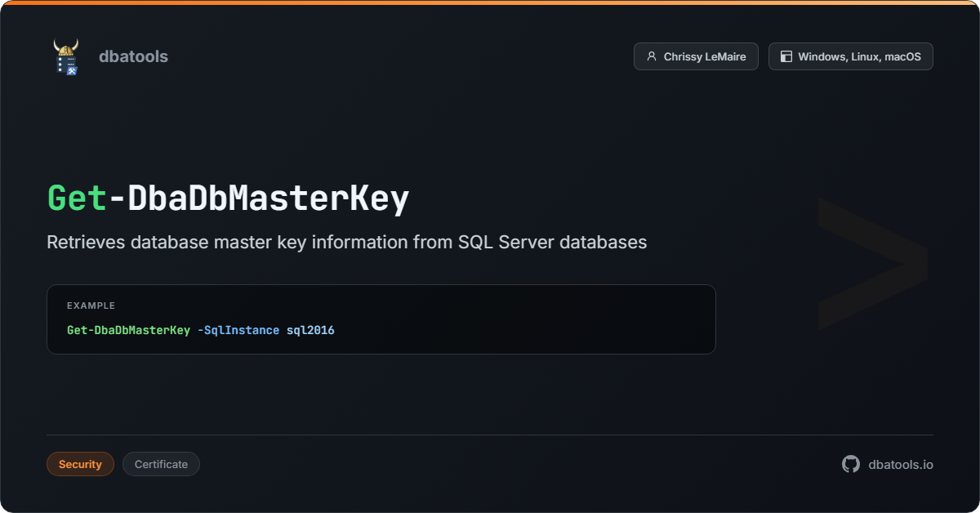The height and width of the screenshot is (513, 980).
Task: Click the -SqlInstance parameter in example
Action: [x=238, y=330]
